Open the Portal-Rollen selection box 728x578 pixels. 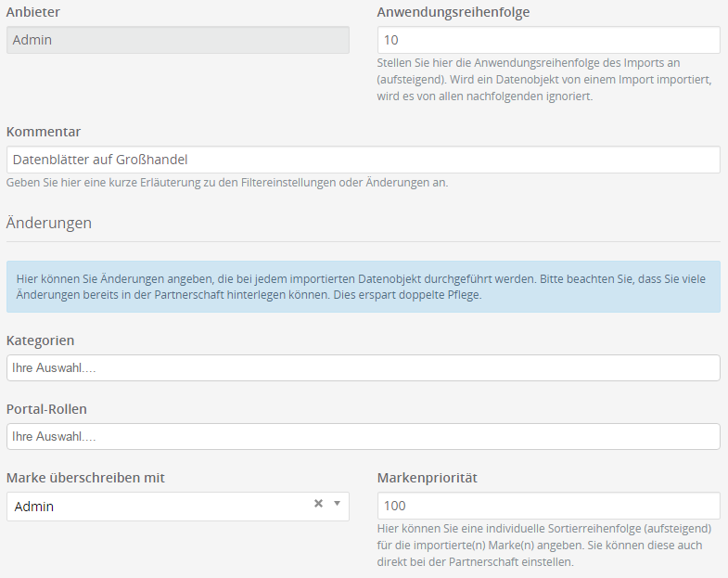coord(363,437)
